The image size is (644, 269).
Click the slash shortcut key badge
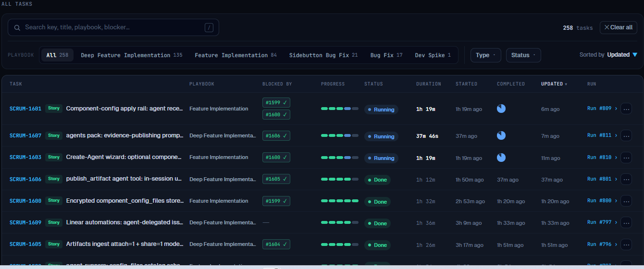pyautogui.click(x=209, y=27)
